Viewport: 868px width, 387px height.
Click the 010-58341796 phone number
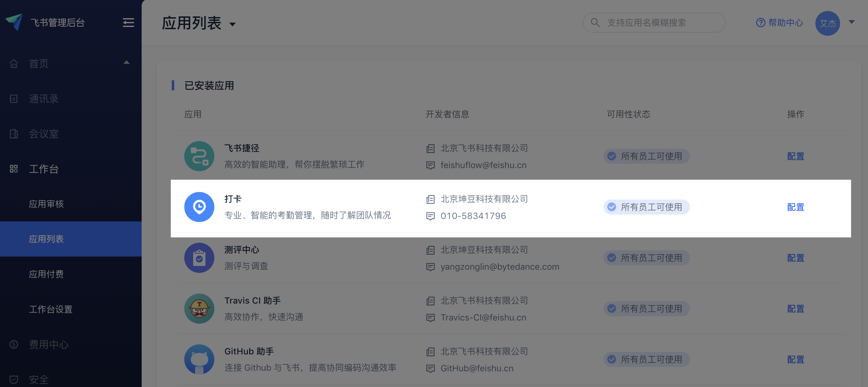(x=473, y=216)
